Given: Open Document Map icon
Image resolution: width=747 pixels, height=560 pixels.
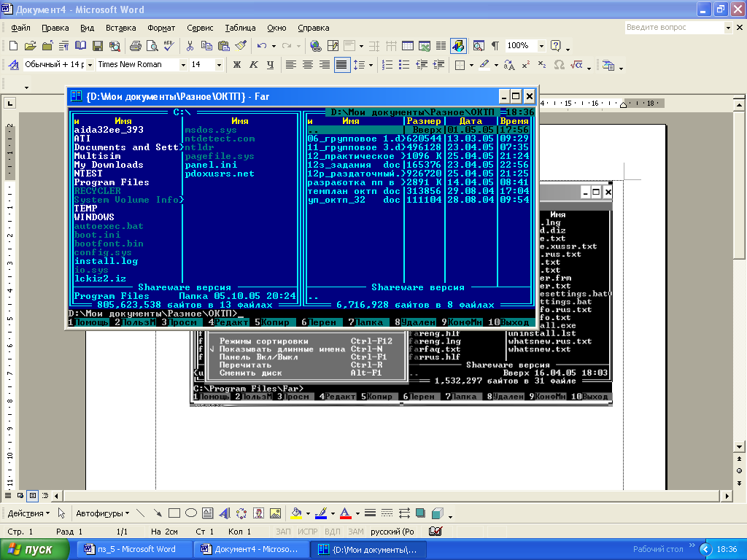Looking at the screenshot, I should coord(479,46).
